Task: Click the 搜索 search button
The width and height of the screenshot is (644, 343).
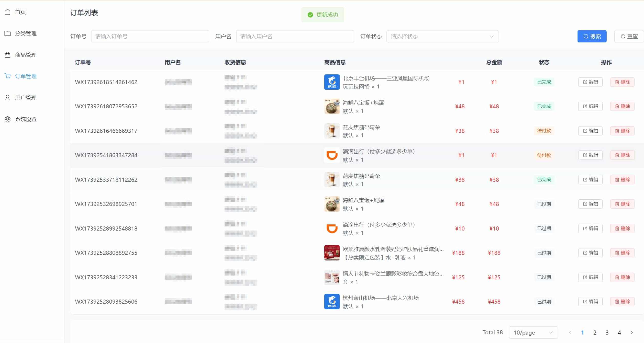Action: (592, 36)
